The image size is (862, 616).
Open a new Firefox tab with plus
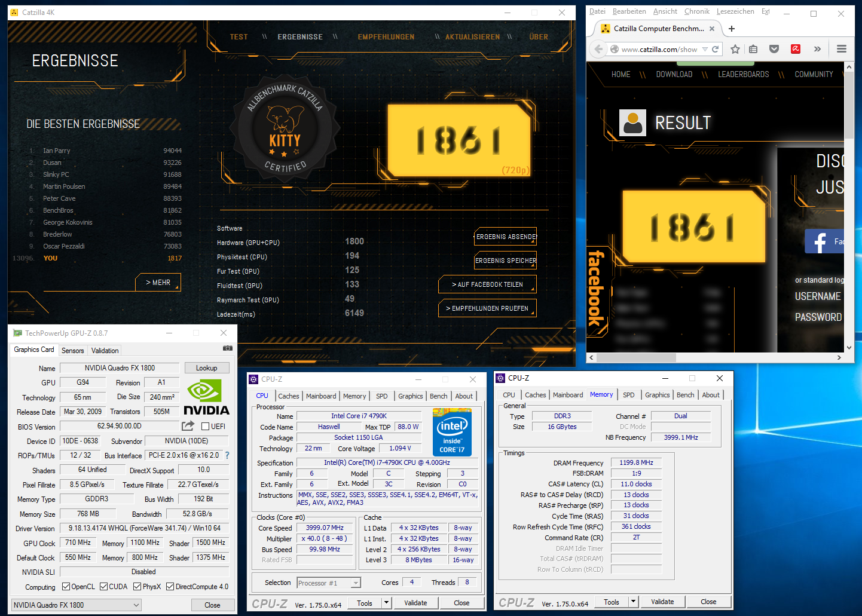click(x=732, y=29)
